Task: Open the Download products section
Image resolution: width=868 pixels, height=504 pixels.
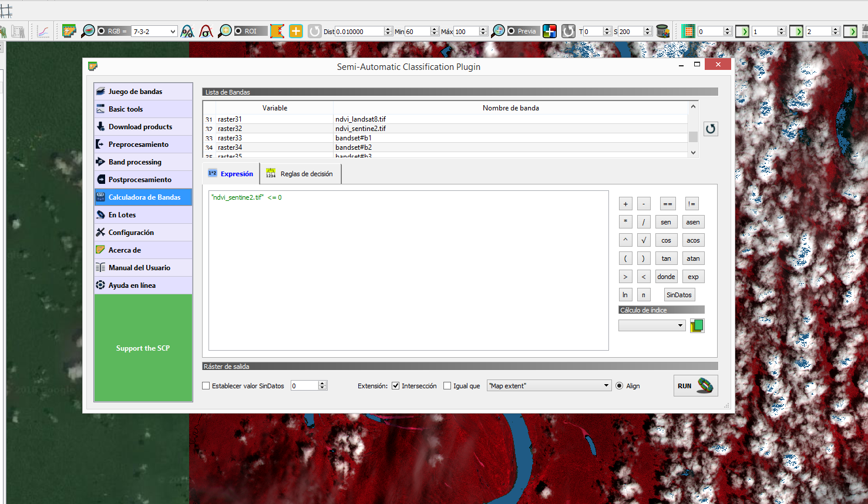Action: pos(143,126)
